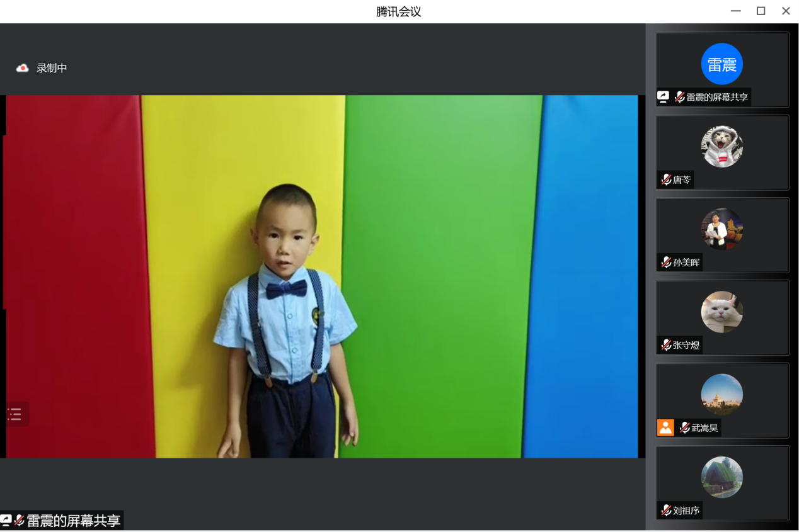Image resolution: width=799 pixels, height=532 pixels.
Task: Click the shared video of the boy
Action: click(x=321, y=276)
